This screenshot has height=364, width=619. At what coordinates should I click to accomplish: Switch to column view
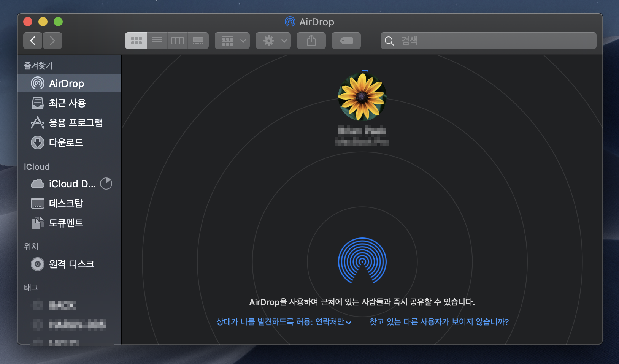coord(178,41)
